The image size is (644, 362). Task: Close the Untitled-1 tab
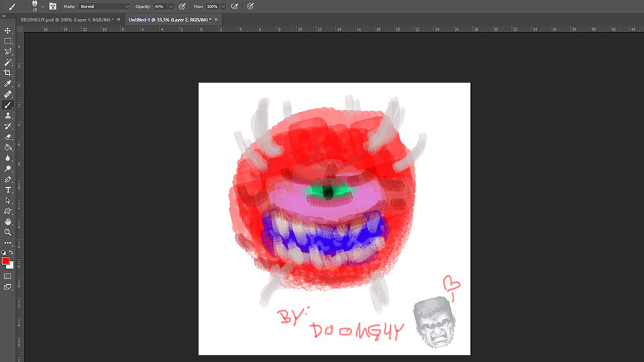(x=216, y=19)
